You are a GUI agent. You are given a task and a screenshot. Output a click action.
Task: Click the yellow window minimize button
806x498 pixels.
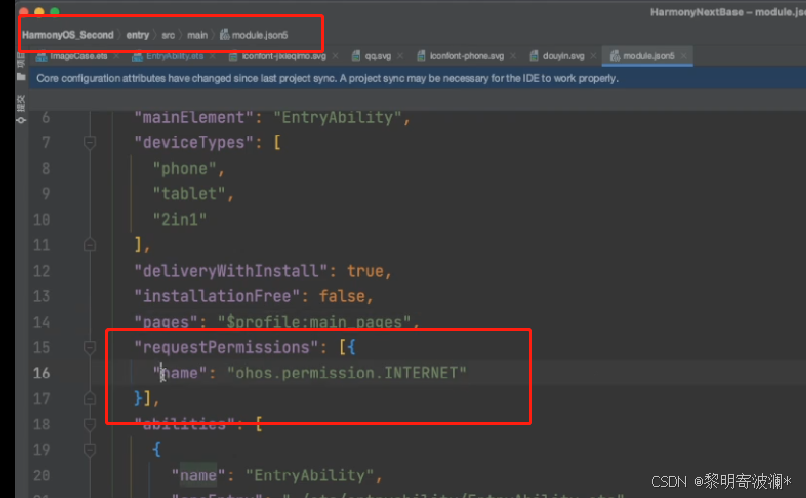pyautogui.click(x=40, y=10)
